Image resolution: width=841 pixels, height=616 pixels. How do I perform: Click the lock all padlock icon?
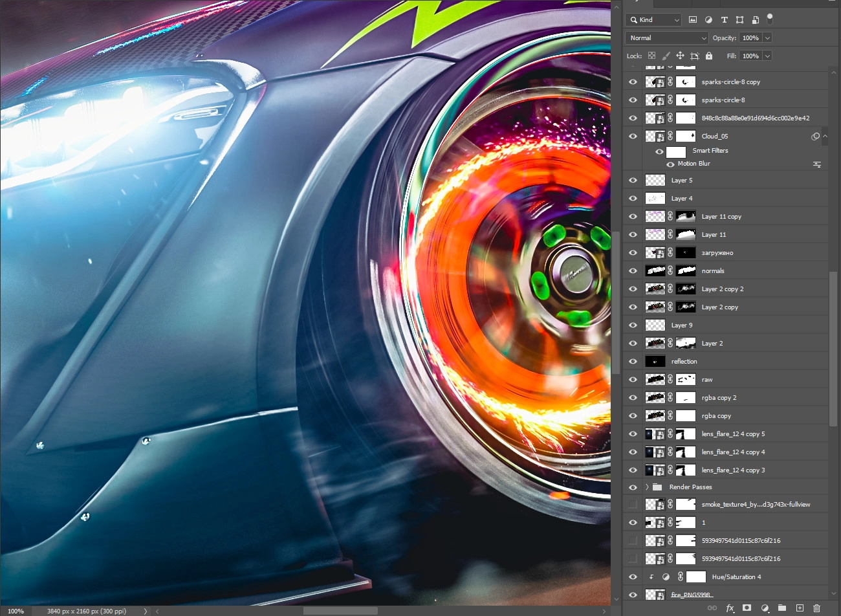tap(709, 56)
